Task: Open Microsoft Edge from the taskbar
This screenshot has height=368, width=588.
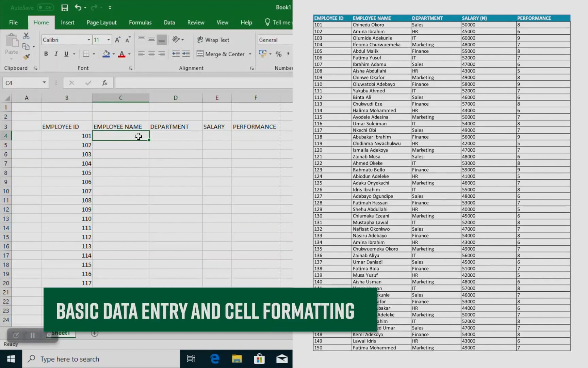Action: pyautogui.click(x=215, y=359)
